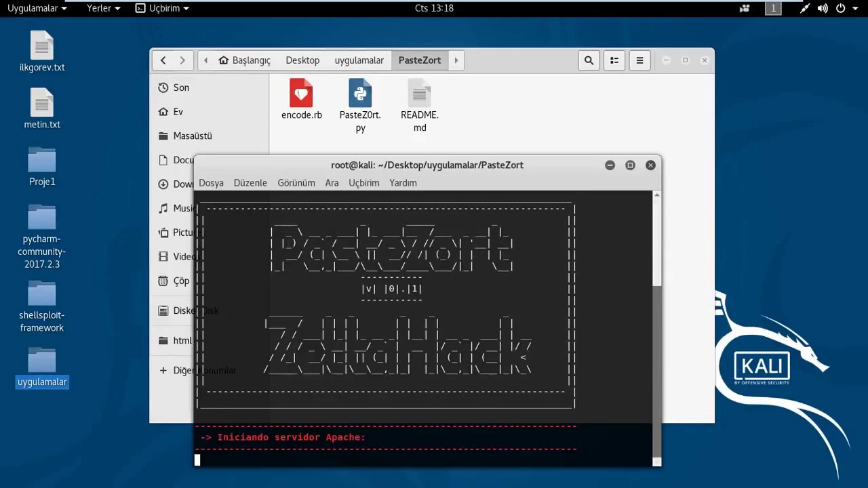Switch file manager view mode with list icon

click(614, 60)
